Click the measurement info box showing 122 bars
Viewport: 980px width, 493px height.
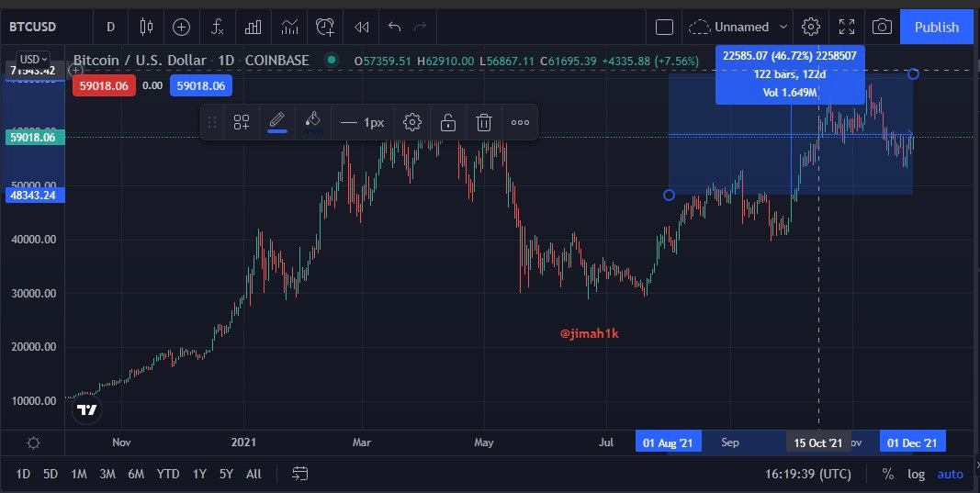point(790,74)
